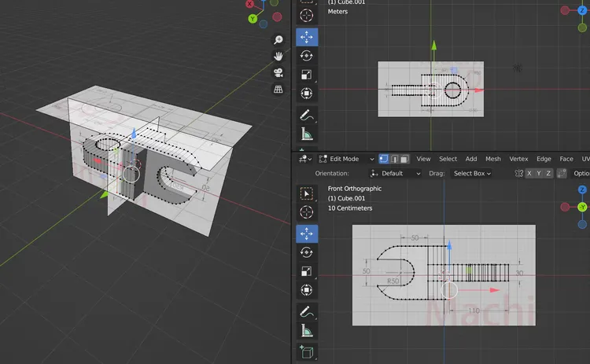Choose Add Cube tool in Front Orthographic viewport
The height and width of the screenshot is (364, 590).
[x=307, y=352]
